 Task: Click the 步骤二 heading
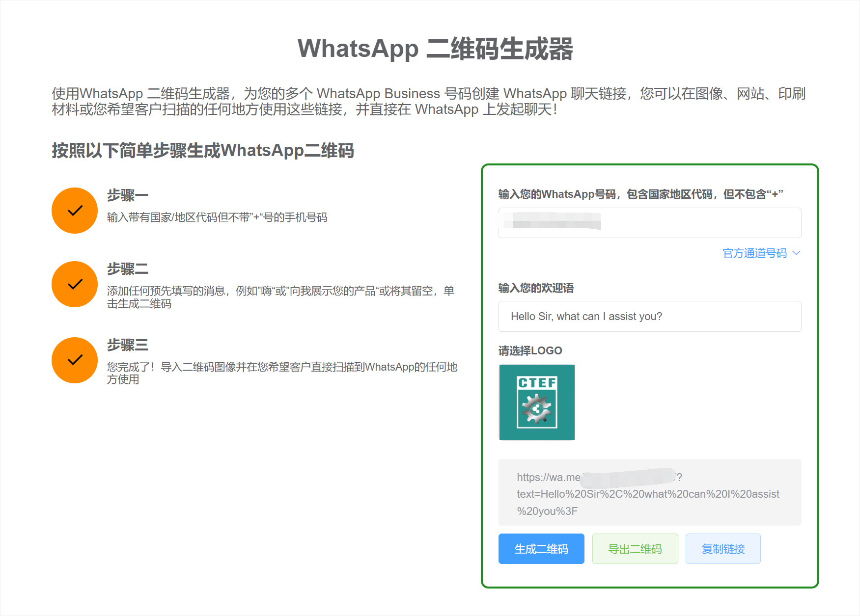click(x=128, y=269)
